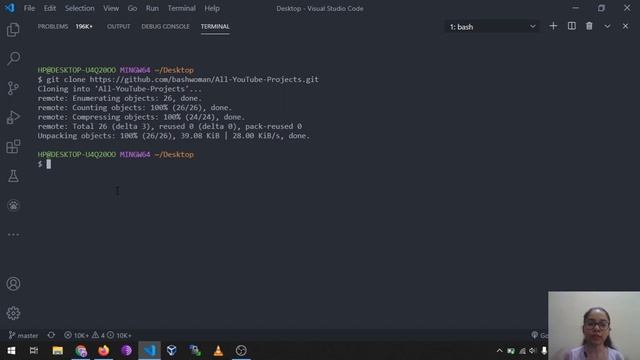
Task: Open OBS Studio from the taskbar
Action: [241, 350]
